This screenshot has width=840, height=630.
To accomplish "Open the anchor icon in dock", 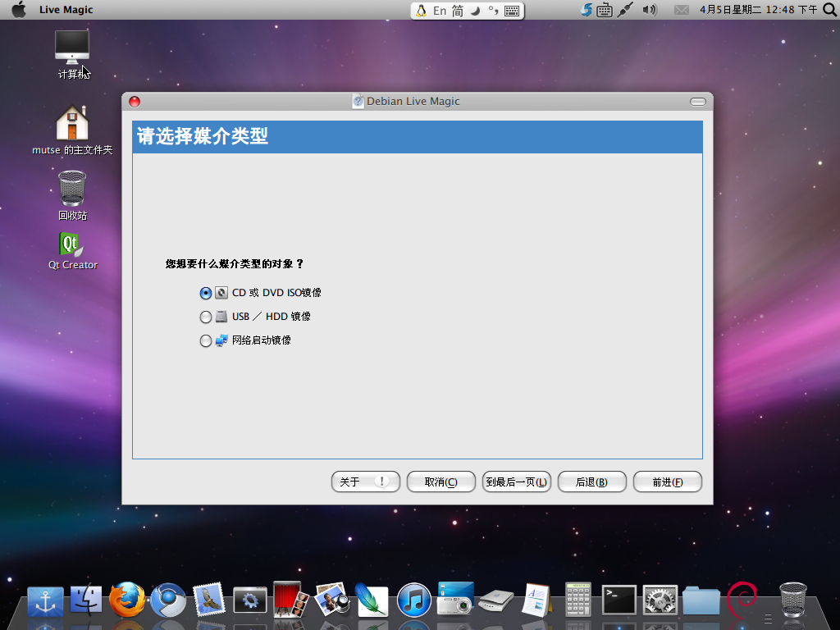I will click(46, 601).
